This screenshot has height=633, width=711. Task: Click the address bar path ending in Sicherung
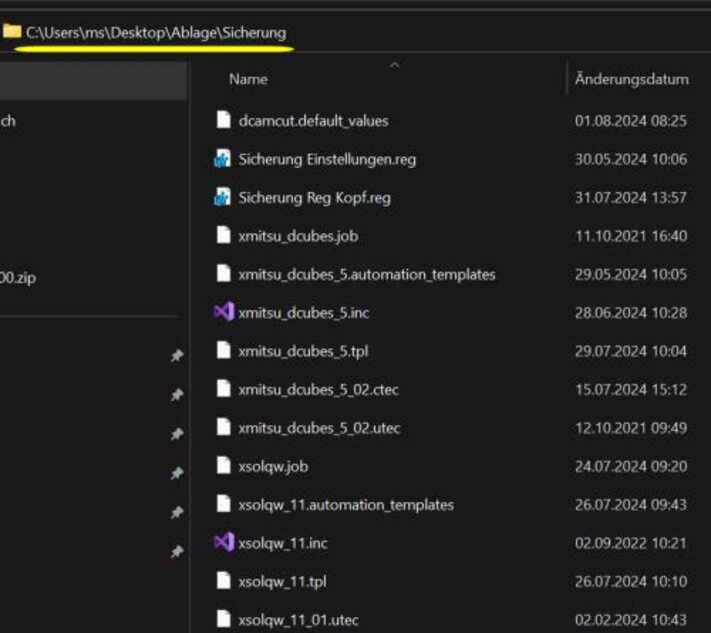[156, 33]
